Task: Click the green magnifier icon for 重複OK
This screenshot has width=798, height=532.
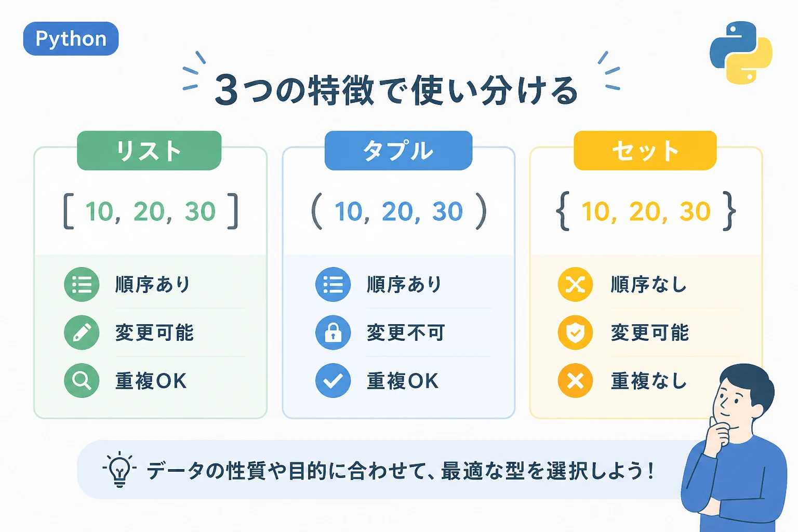Action: (x=82, y=381)
